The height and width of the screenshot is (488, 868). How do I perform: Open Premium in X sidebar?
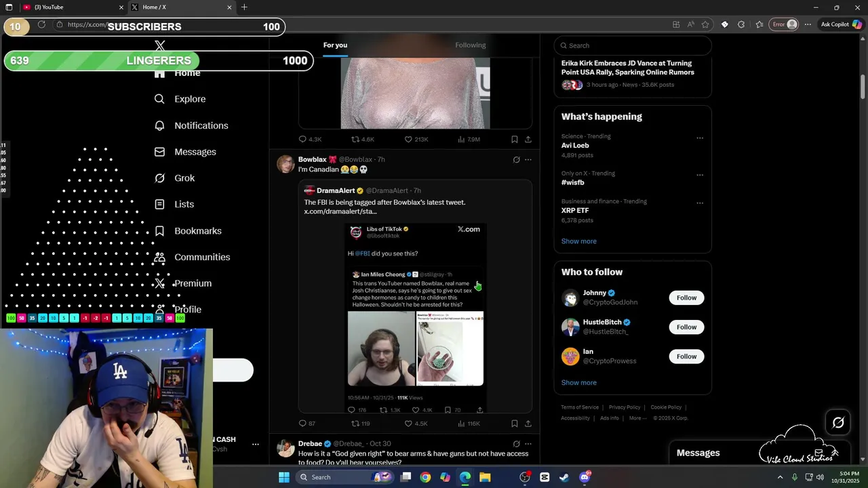point(182,283)
